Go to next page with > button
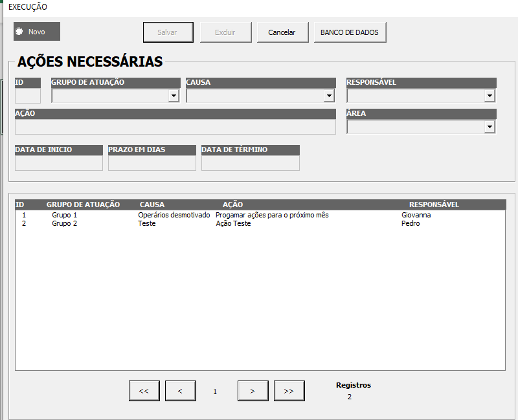This screenshot has height=420, width=518. click(253, 391)
